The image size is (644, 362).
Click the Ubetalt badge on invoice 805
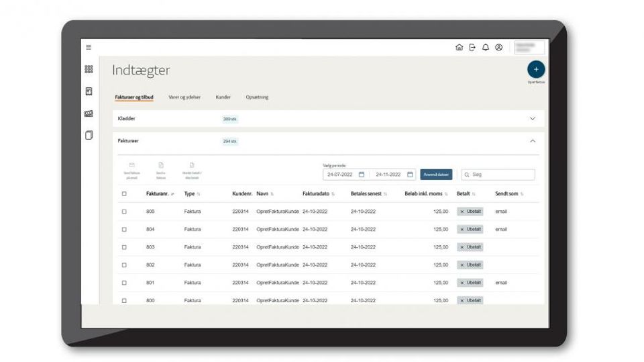tap(470, 212)
